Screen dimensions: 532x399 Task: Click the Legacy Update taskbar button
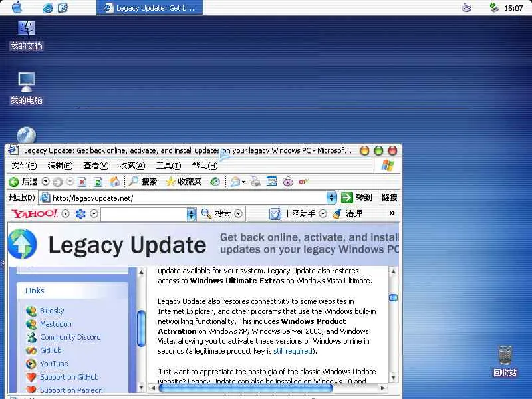(150, 7)
